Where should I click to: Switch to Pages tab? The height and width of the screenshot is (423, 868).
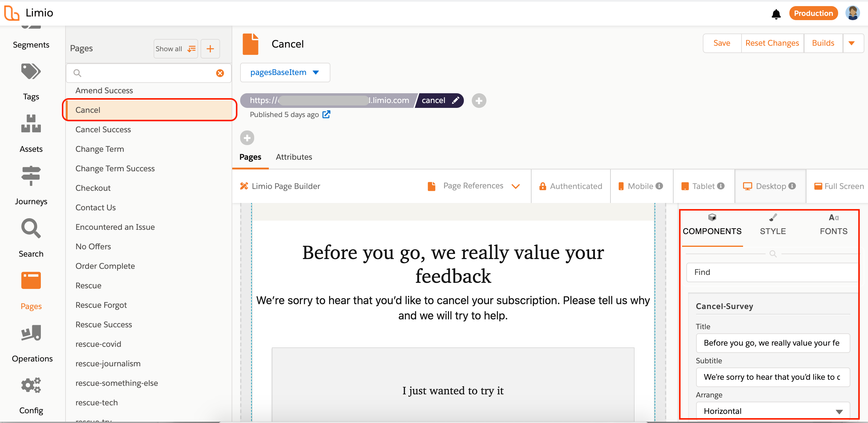250,157
